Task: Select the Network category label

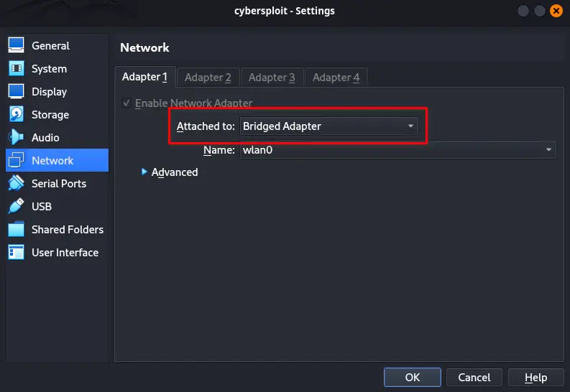Action: (x=52, y=160)
